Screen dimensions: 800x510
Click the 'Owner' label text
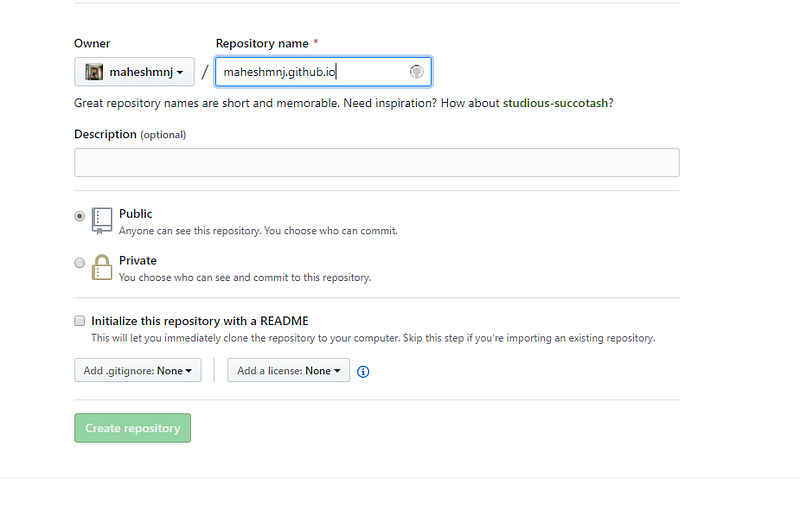click(92, 43)
